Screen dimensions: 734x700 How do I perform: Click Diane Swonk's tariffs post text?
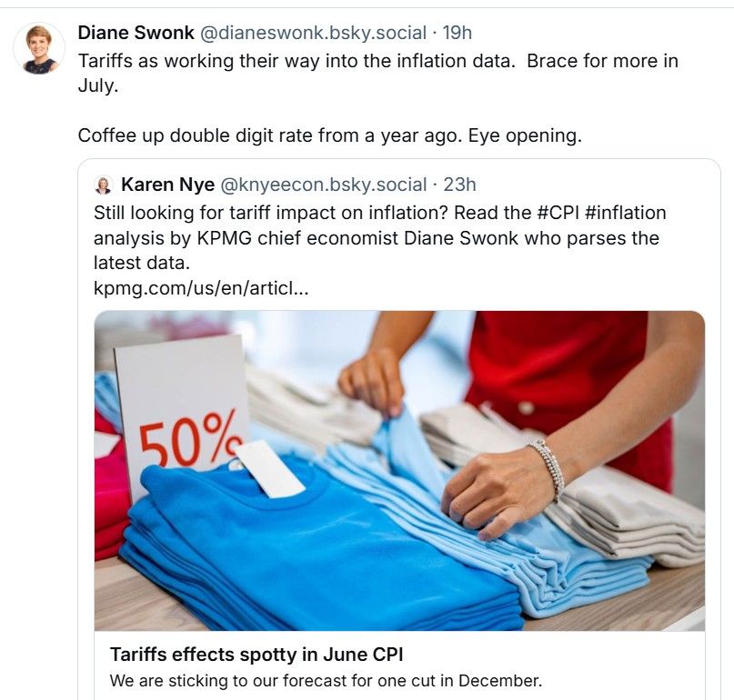coord(377,74)
